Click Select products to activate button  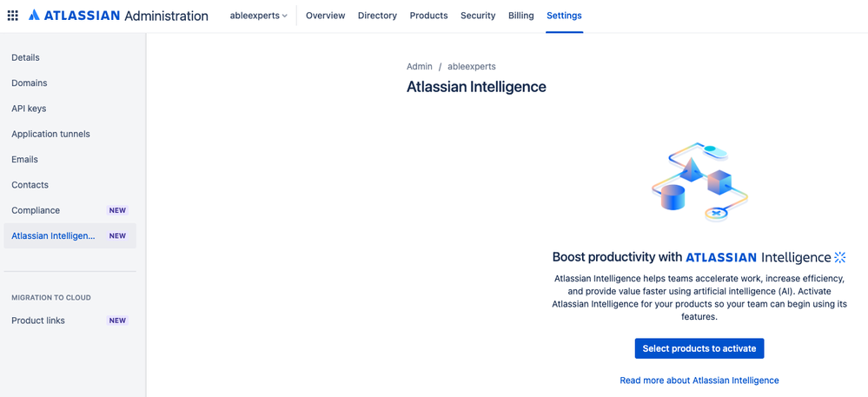[x=699, y=348]
